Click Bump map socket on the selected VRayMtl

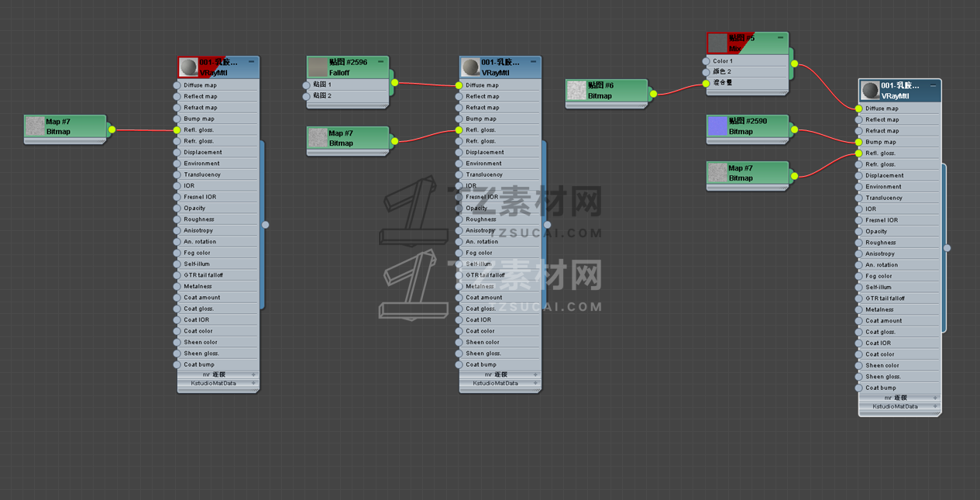click(x=858, y=143)
